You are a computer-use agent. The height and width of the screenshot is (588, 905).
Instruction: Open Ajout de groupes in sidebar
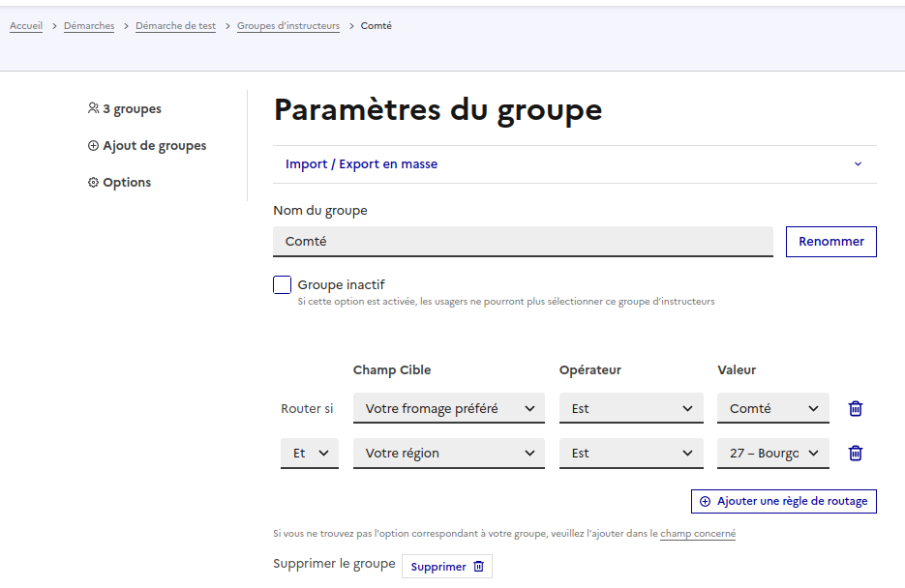pos(146,146)
